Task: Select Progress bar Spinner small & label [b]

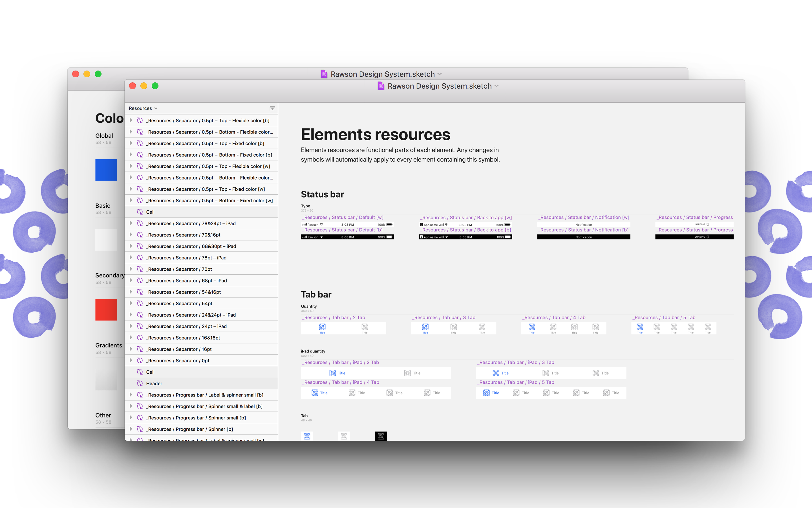Action: (201, 406)
